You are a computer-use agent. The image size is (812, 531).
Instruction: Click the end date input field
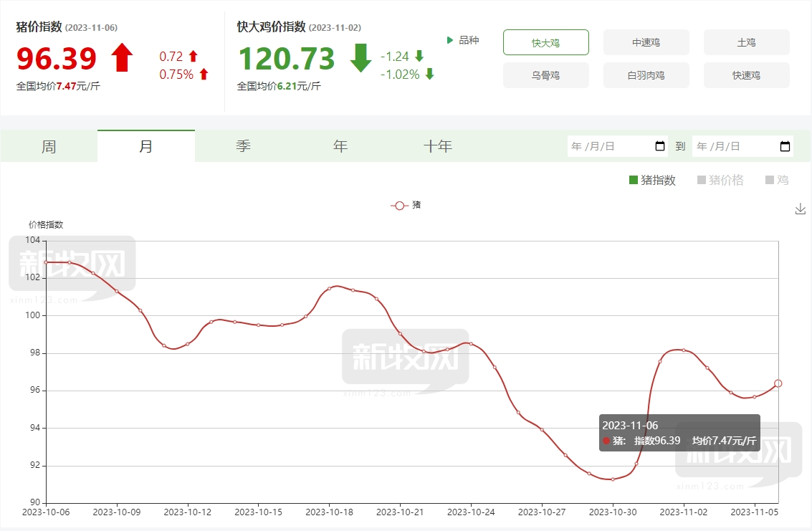[742, 146]
